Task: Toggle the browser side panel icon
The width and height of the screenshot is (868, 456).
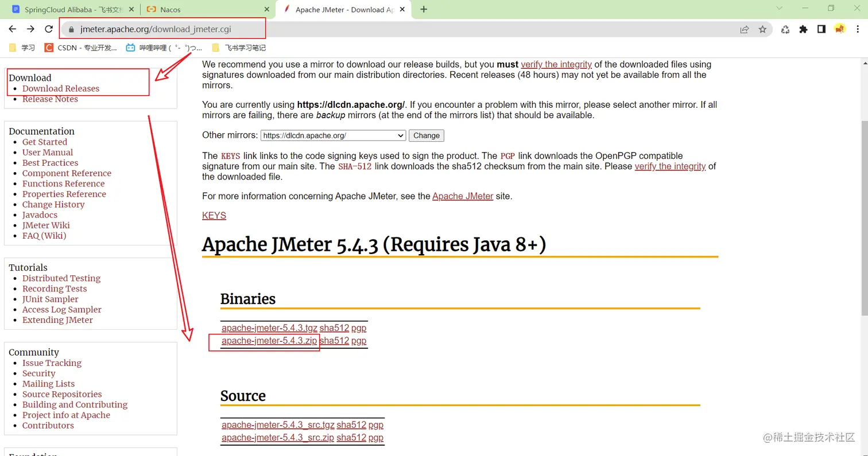Action: click(x=821, y=29)
